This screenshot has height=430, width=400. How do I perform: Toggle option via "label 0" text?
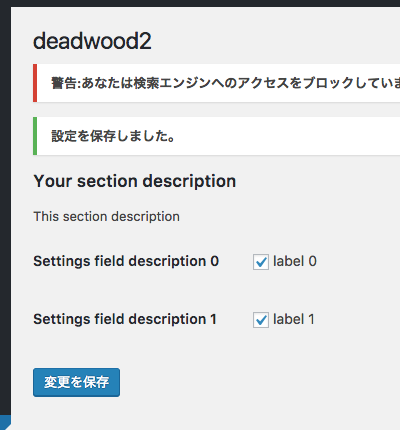point(295,261)
